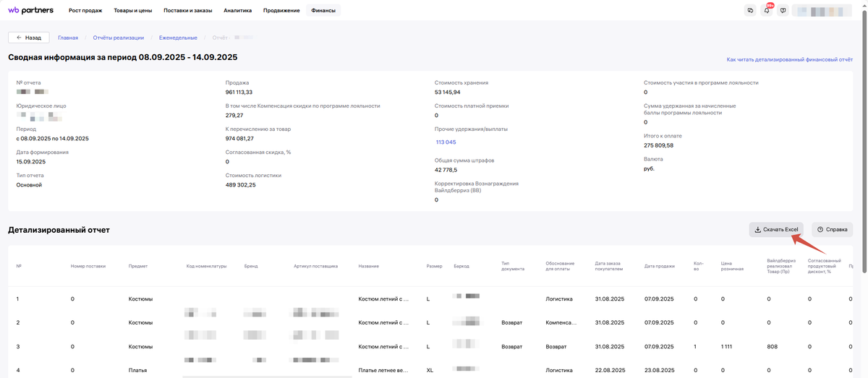868x378 pixels.
Task: Select the Логистика cell in row 1
Action: (x=559, y=299)
